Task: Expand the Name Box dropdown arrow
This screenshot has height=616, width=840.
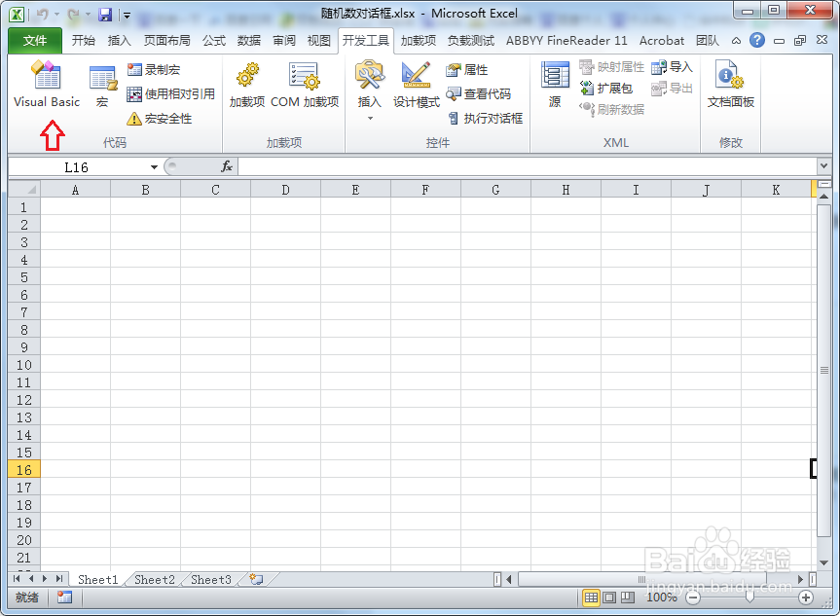Action: (155, 167)
